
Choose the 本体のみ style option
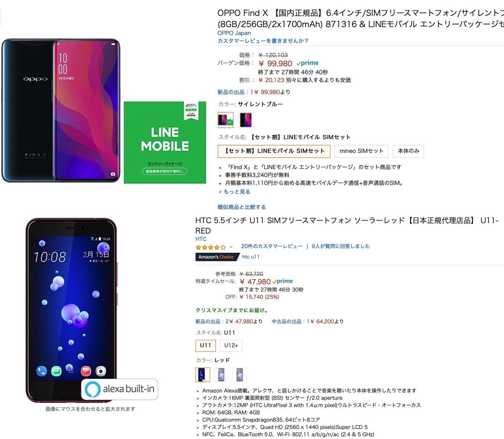408,151
